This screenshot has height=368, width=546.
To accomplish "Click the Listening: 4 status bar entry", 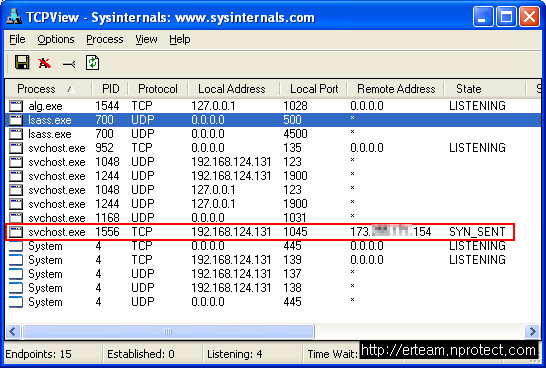I will coord(234,354).
